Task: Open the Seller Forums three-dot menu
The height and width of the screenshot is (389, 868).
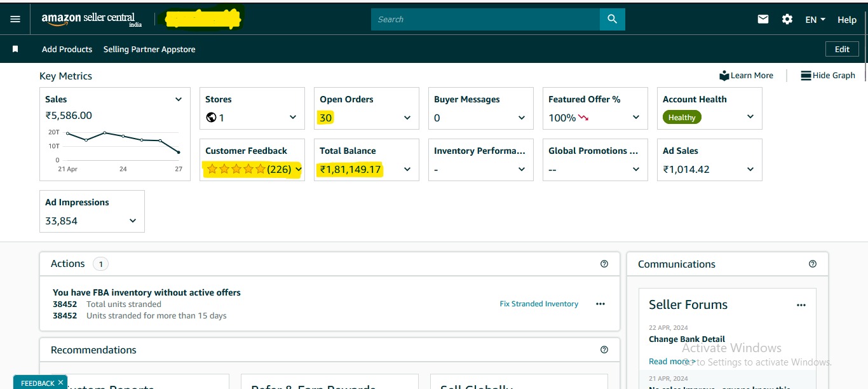Action: (801, 305)
